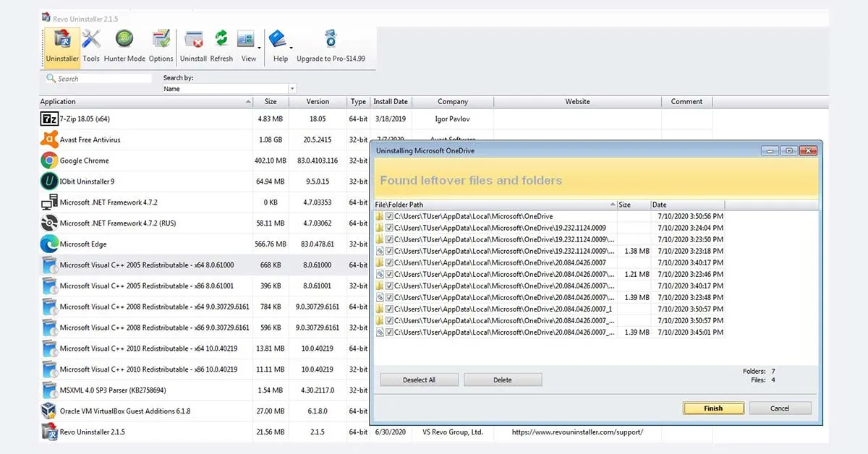
Task: Click the Help book icon
Action: [x=277, y=40]
